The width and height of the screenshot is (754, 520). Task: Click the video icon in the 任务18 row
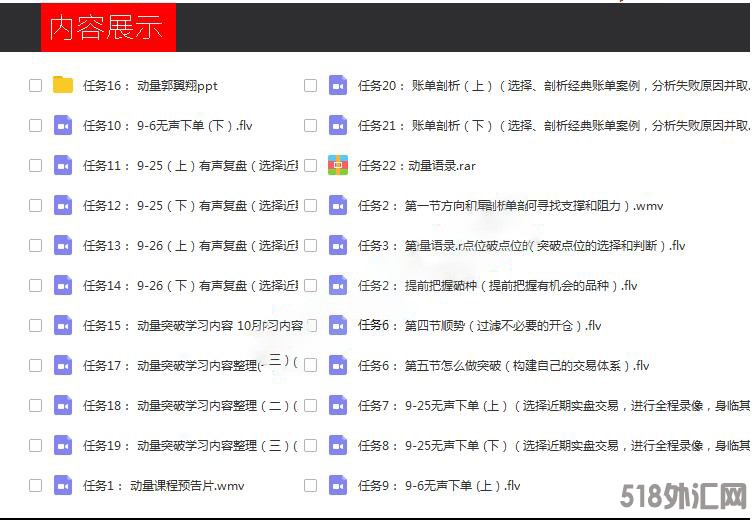point(63,405)
